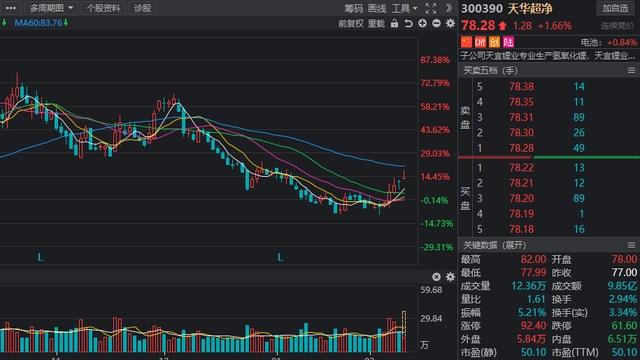Select the 画线 drawing tool
The image size is (640, 360).
point(376,9)
